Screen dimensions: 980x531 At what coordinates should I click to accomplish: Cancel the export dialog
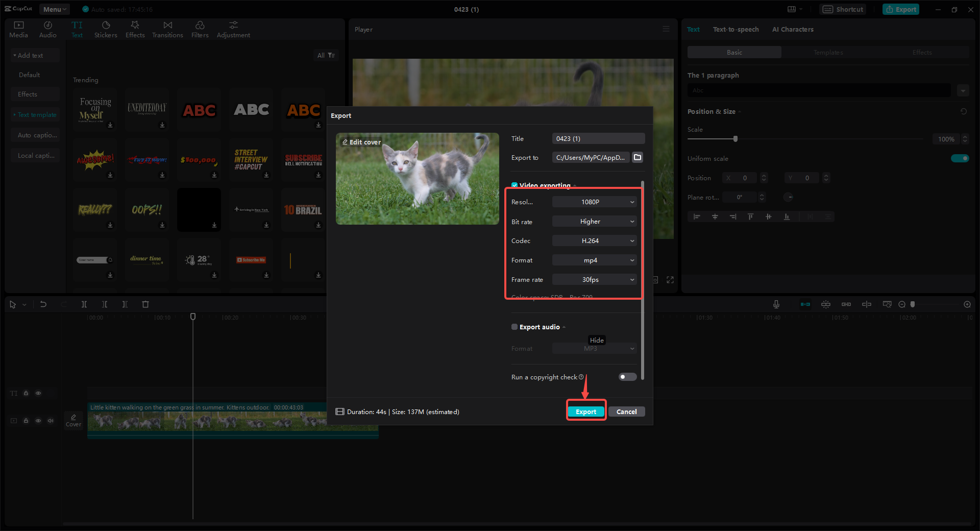(626, 412)
